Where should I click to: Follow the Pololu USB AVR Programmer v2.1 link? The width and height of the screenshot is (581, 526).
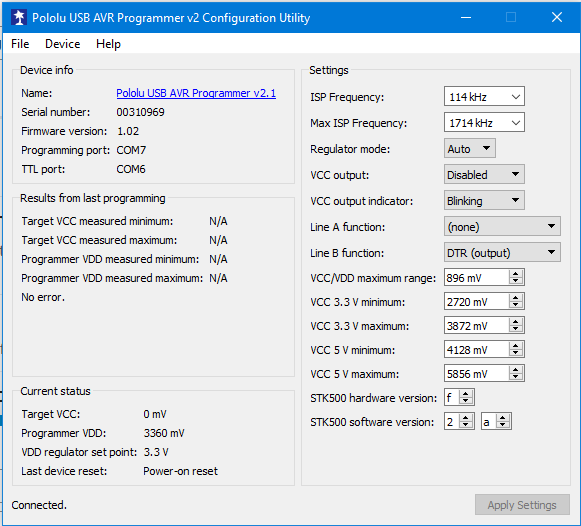[x=196, y=93]
